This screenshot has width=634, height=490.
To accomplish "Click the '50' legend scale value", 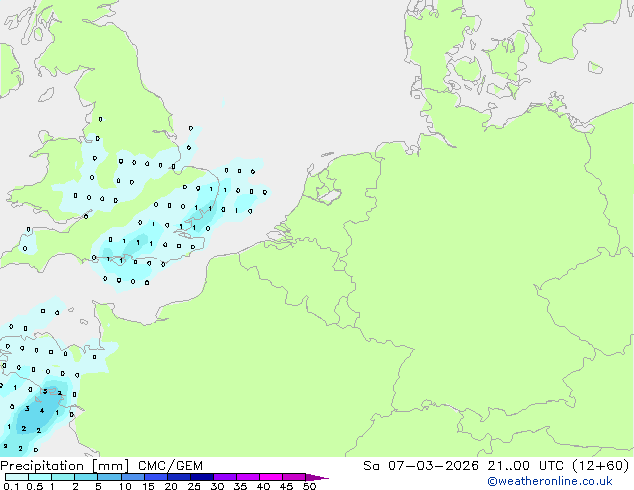I will tap(309, 486).
